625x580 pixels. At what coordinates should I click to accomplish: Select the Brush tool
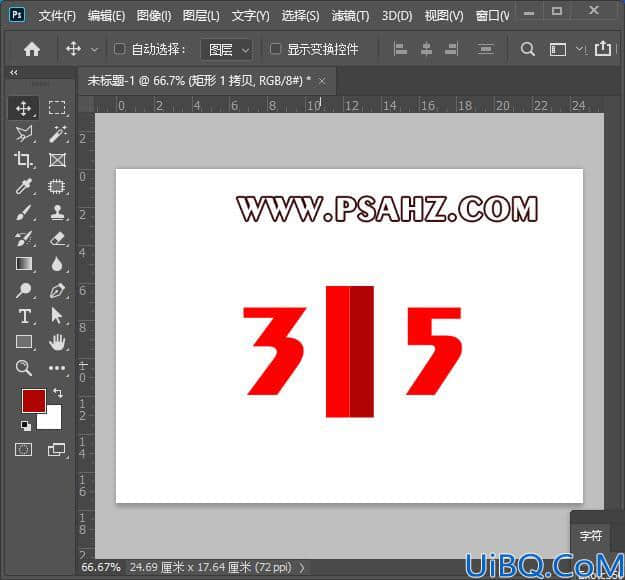pyautogui.click(x=24, y=212)
